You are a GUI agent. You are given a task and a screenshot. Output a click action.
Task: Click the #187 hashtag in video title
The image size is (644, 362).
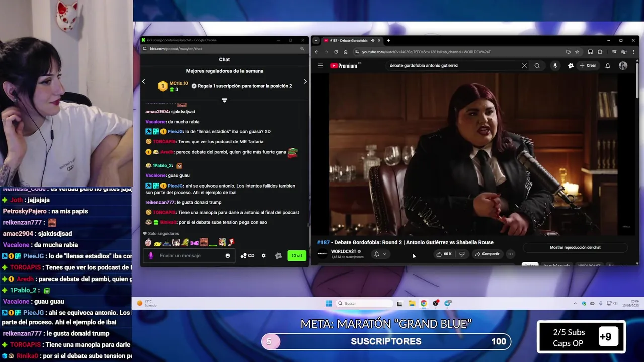coord(323,242)
